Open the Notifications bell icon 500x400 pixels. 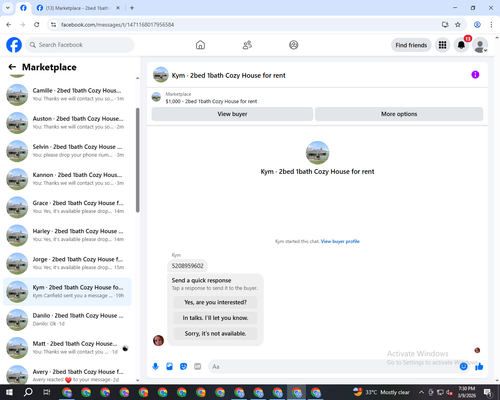pos(461,45)
